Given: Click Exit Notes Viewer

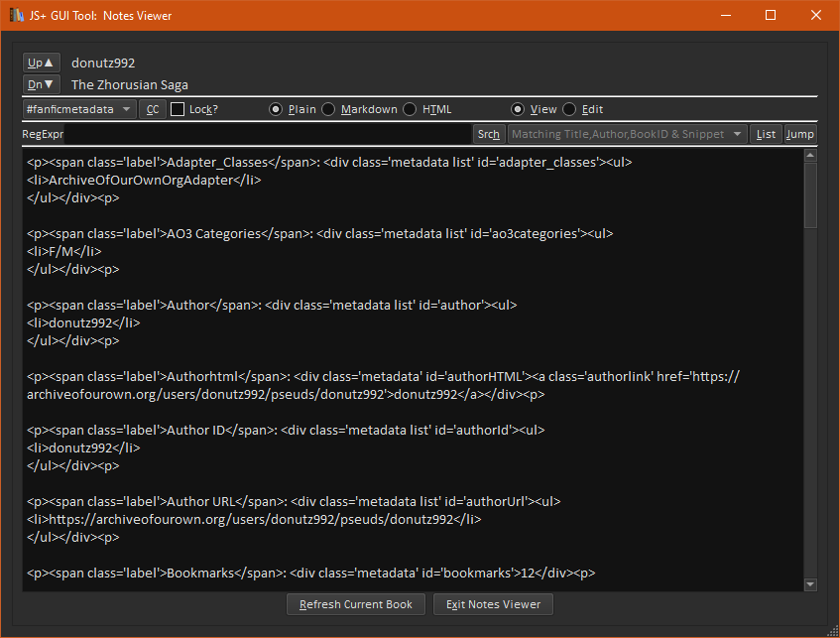Looking at the screenshot, I should [493, 604].
